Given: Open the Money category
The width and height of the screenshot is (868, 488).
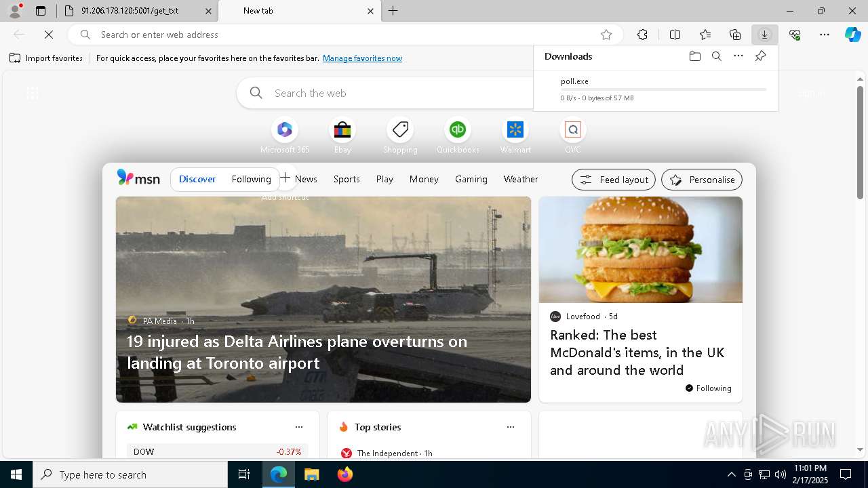Looking at the screenshot, I should [424, 179].
